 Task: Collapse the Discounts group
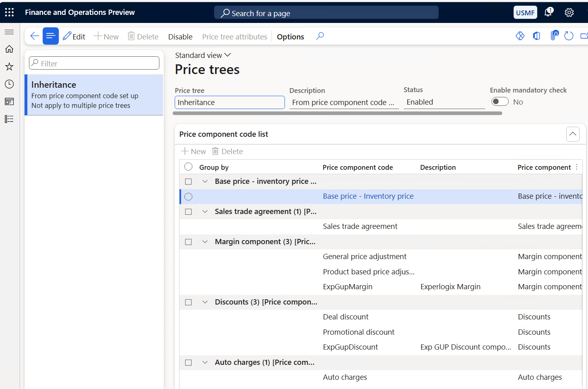tap(205, 302)
